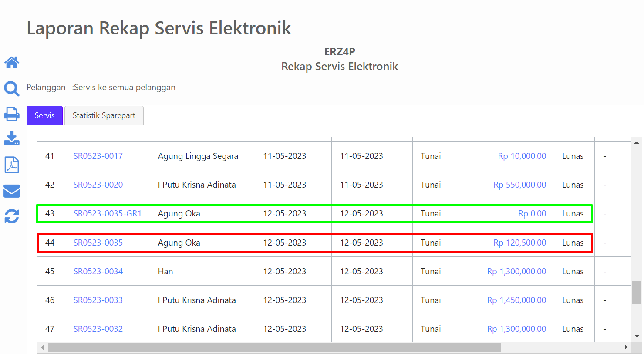
Task: Open amount link Rp 550,000.00
Action: 519,185
